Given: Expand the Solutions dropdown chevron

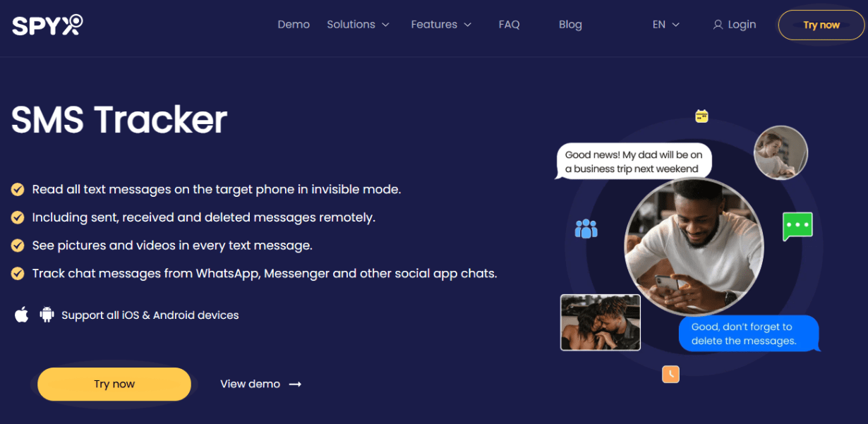Looking at the screenshot, I should click(385, 25).
